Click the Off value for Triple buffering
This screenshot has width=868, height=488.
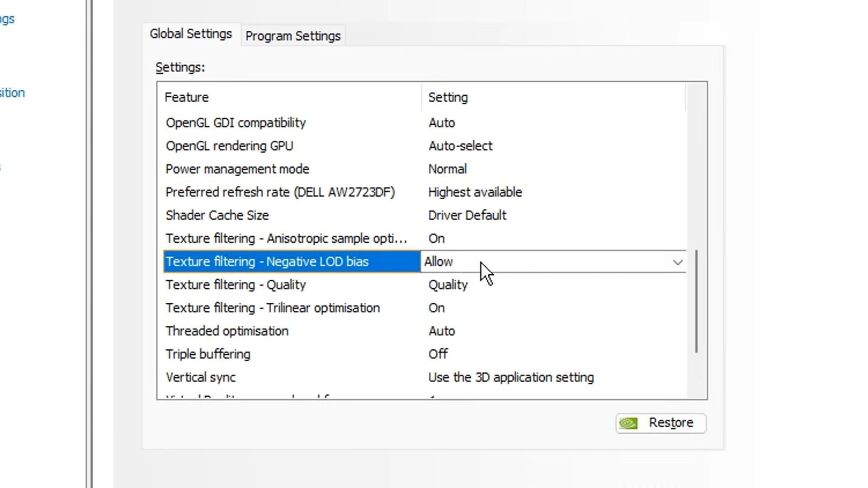click(x=438, y=354)
